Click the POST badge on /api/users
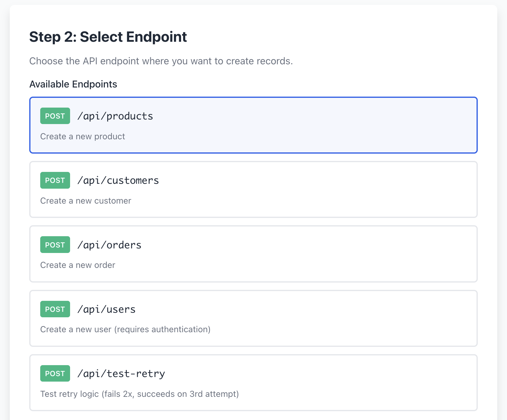This screenshot has width=507, height=420. point(55,309)
